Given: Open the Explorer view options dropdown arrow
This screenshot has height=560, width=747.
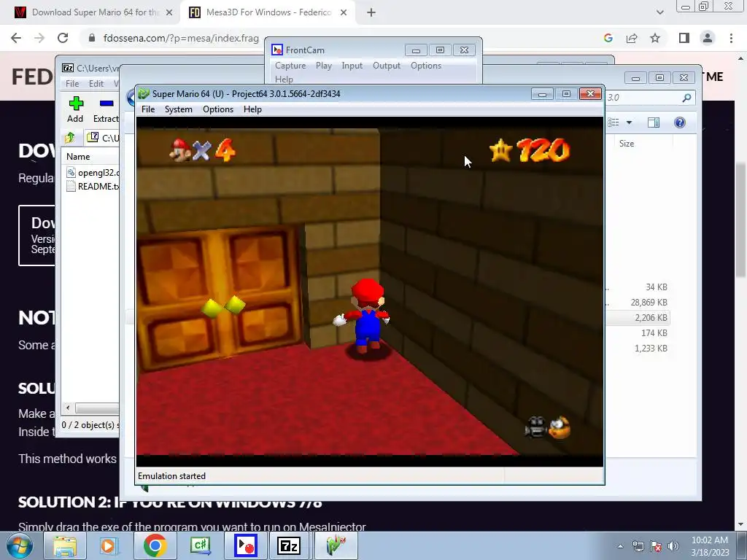Looking at the screenshot, I should (629, 122).
